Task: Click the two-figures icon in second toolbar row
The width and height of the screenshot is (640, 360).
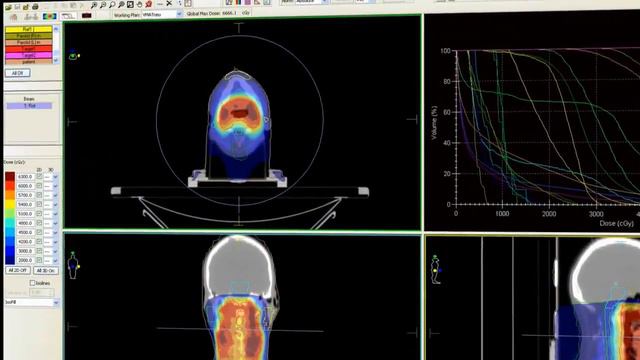Action: 31,17
